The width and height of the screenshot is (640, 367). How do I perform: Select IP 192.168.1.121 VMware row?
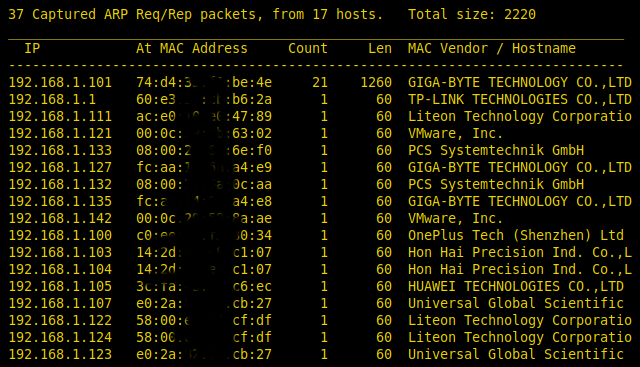pyautogui.click(x=60, y=133)
